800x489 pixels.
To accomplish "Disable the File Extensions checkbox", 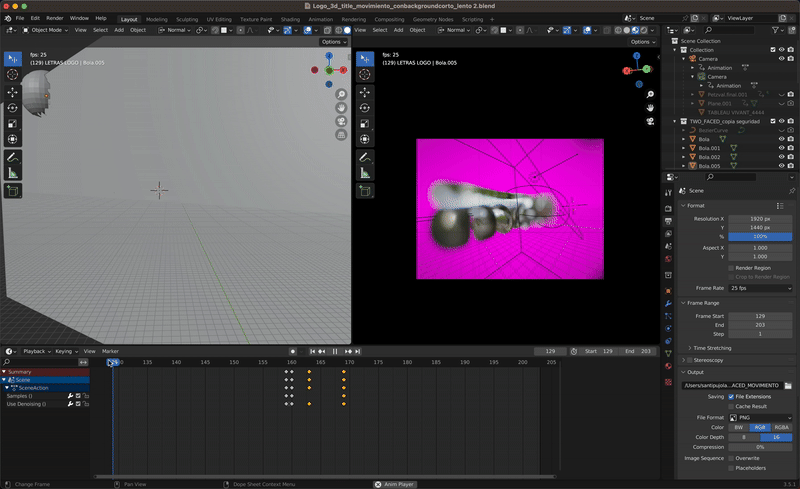I will (732, 396).
